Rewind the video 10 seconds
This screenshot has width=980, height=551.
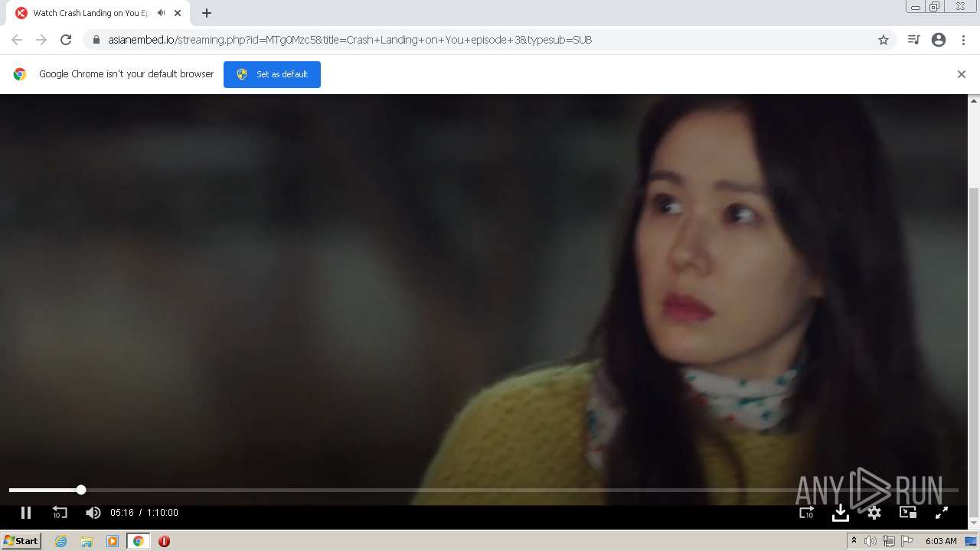point(60,513)
